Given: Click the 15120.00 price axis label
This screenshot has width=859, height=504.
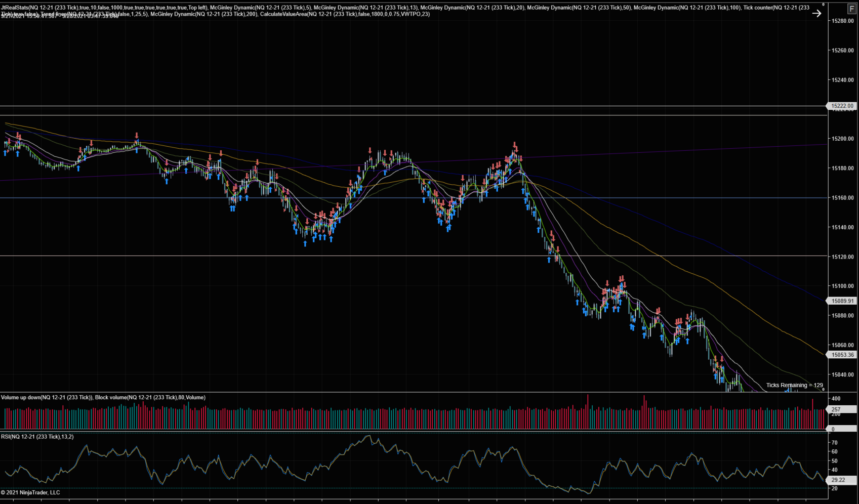Looking at the screenshot, I should (x=843, y=257).
